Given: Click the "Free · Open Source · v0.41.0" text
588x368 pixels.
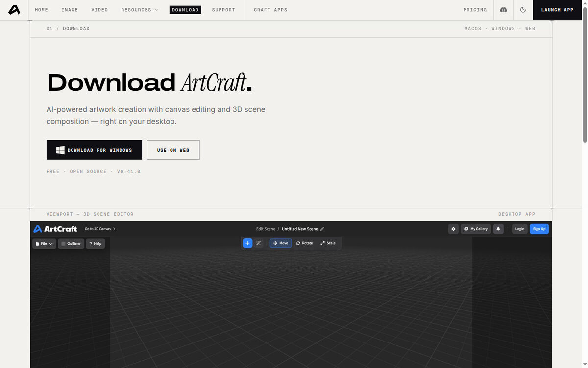Looking at the screenshot, I should point(93,171).
